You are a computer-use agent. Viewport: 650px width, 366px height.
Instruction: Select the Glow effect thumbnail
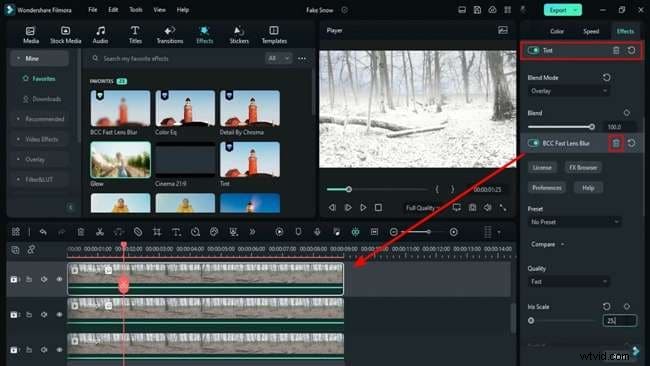121,160
